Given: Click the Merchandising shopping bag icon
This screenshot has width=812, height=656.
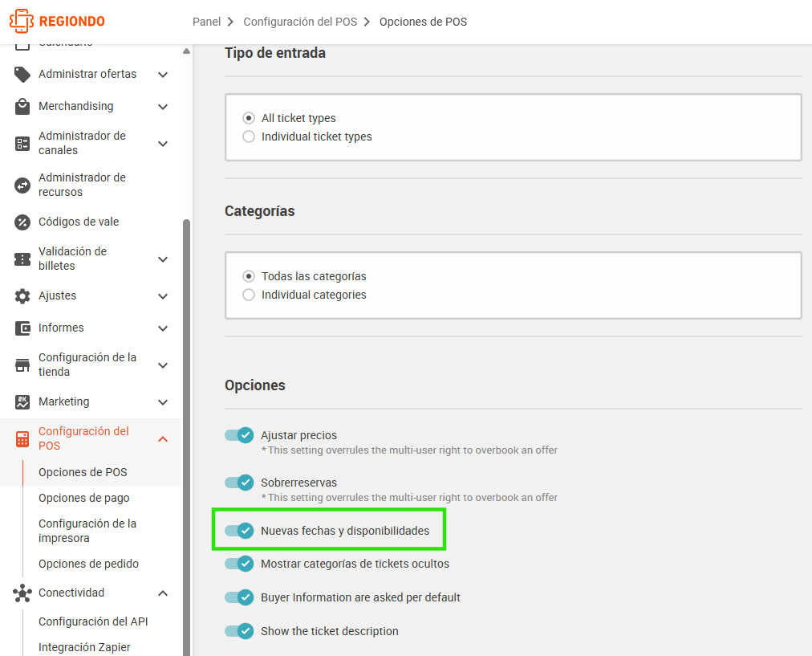Looking at the screenshot, I should (x=22, y=106).
